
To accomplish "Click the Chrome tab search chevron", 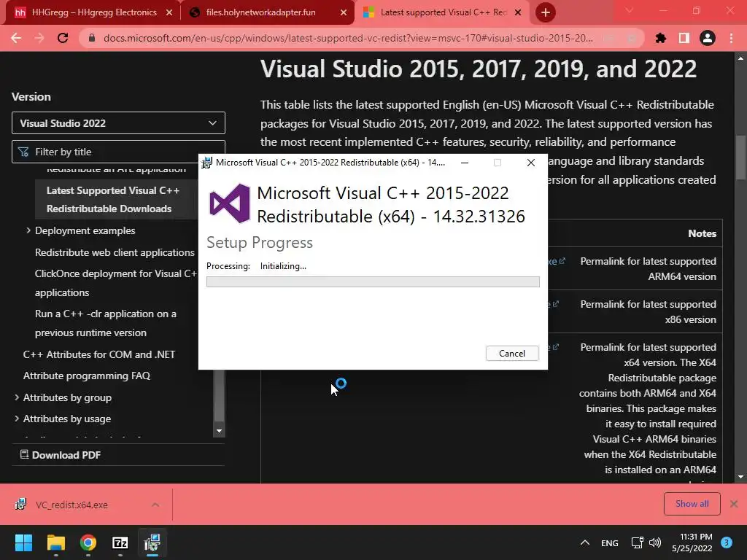I will (x=630, y=10).
